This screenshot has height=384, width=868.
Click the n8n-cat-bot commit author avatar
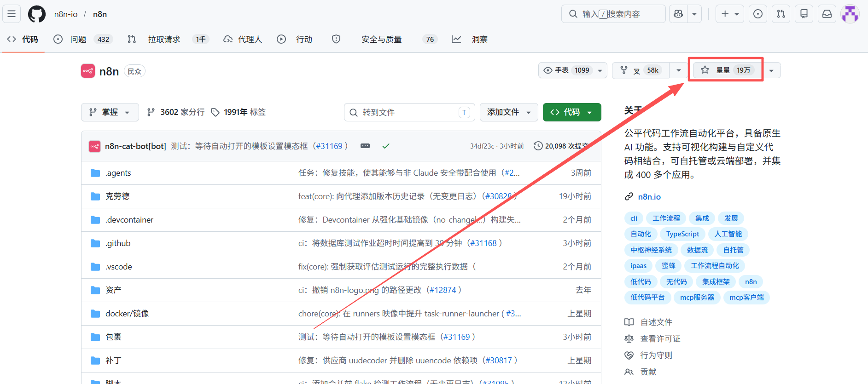(x=94, y=146)
